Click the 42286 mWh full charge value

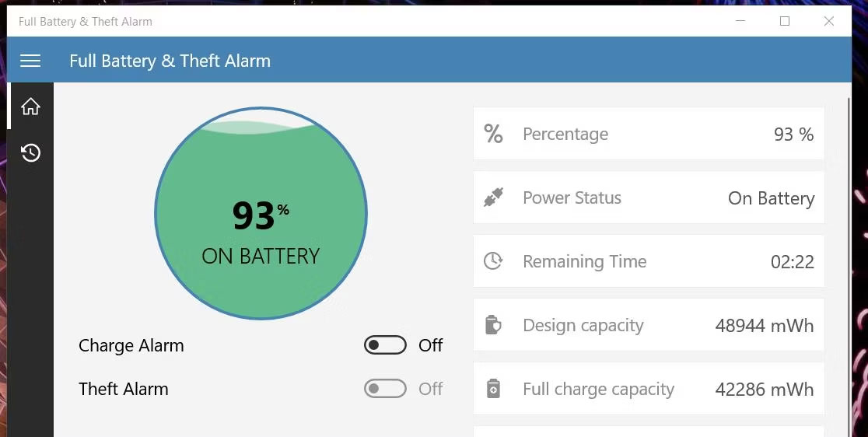pos(764,390)
